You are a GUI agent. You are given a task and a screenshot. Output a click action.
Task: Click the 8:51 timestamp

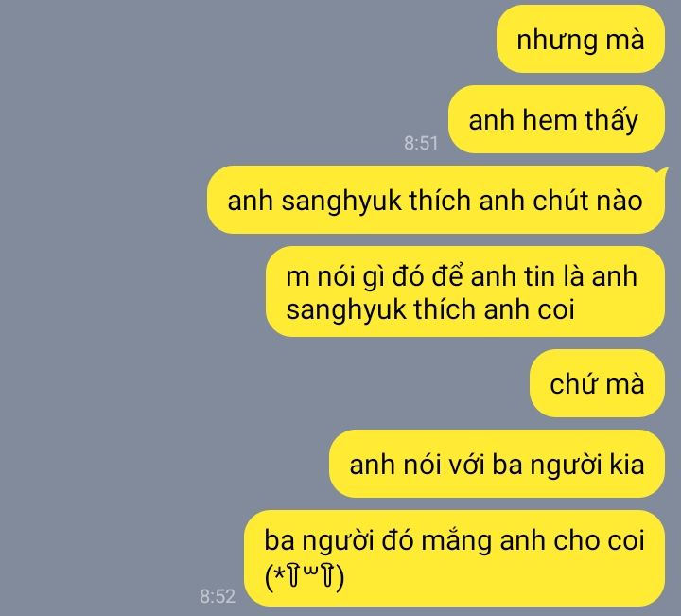click(x=421, y=143)
